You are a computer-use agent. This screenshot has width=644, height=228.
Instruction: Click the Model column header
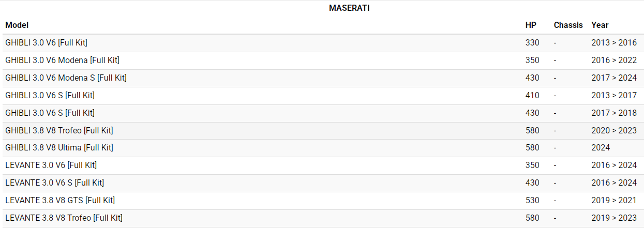point(17,25)
